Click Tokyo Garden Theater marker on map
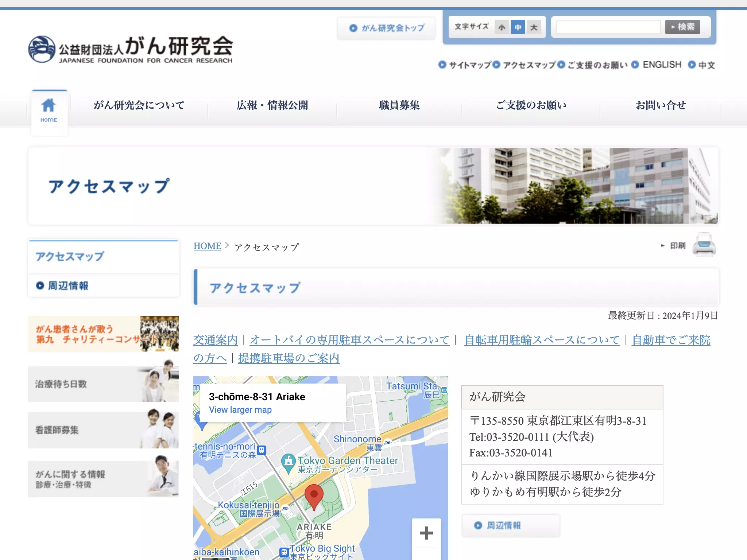Image resolution: width=747 pixels, height=560 pixels. click(x=288, y=463)
